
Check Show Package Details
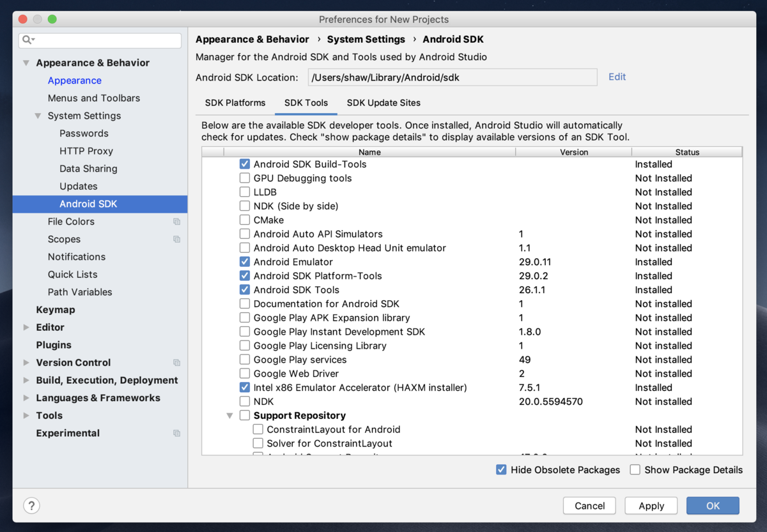[x=635, y=469]
